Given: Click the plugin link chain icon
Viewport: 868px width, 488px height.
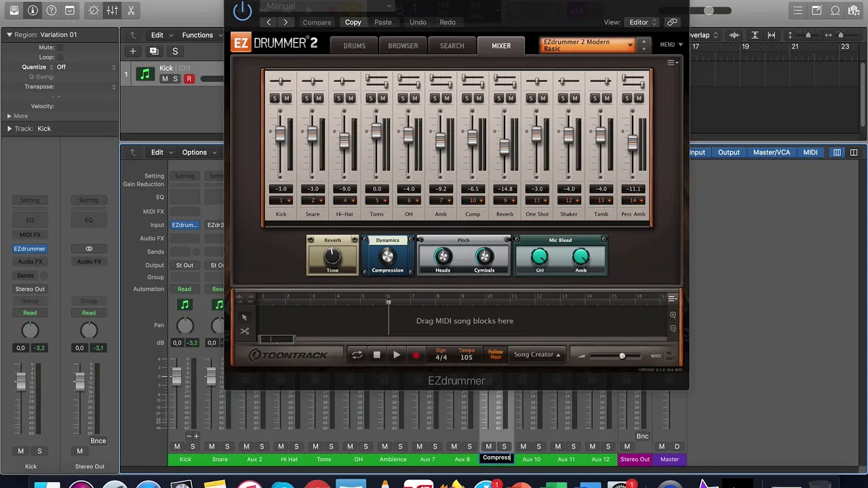Looking at the screenshot, I should 672,22.
